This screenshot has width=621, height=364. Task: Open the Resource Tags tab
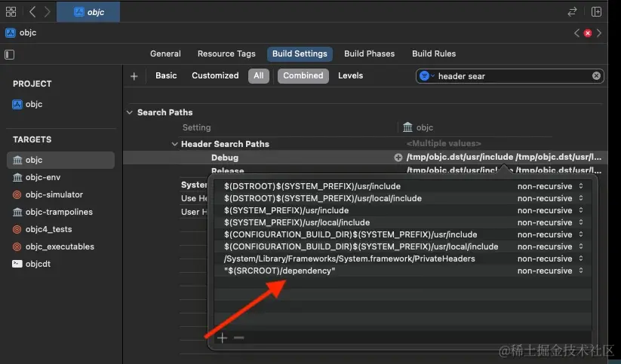[x=226, y=54]
